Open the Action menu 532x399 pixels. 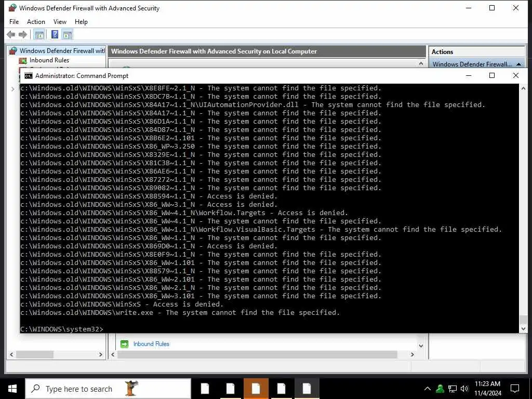36,22
